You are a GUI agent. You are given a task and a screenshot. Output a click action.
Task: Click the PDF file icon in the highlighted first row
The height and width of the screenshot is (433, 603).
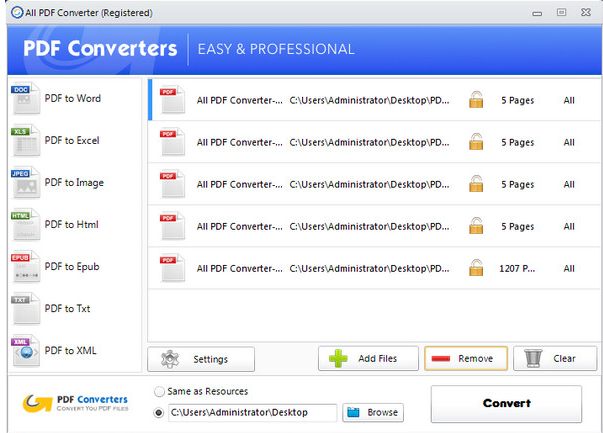click(172, 100)
